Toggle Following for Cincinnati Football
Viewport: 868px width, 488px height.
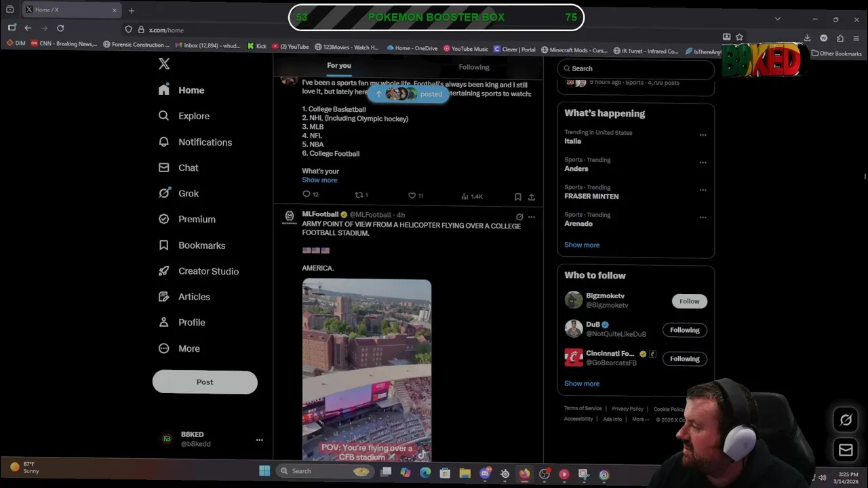pyautogui.click(x=685, y=359)
